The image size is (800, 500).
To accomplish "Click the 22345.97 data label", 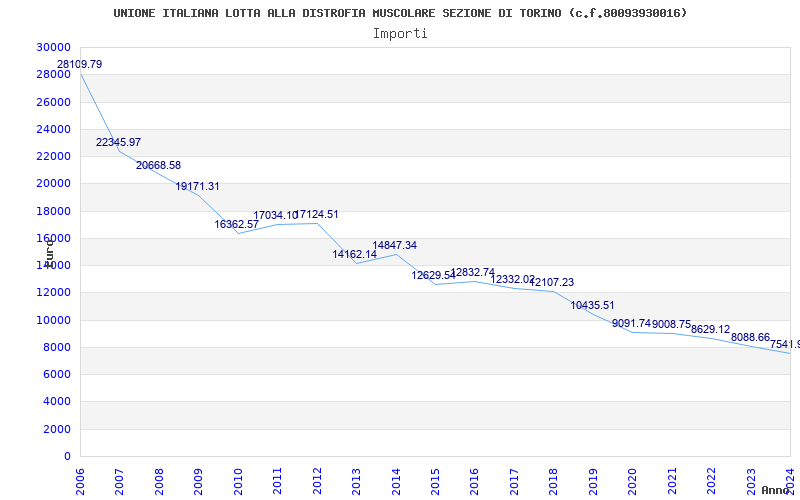I will point(118,142).
